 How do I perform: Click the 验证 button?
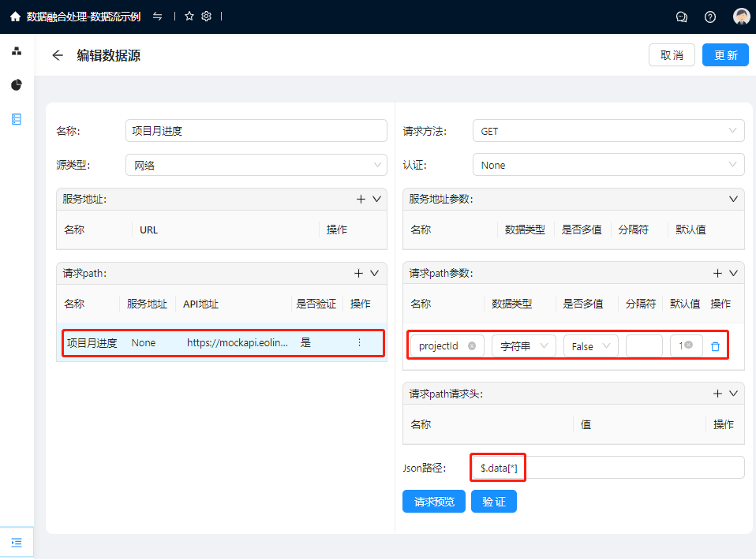pyautogui.click(x=493, y=502)
